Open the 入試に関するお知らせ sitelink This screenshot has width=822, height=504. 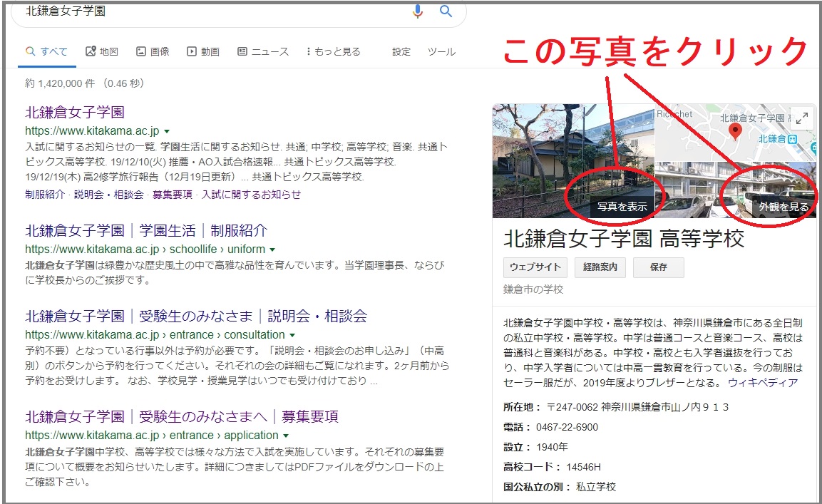click(x=251, y=195)
